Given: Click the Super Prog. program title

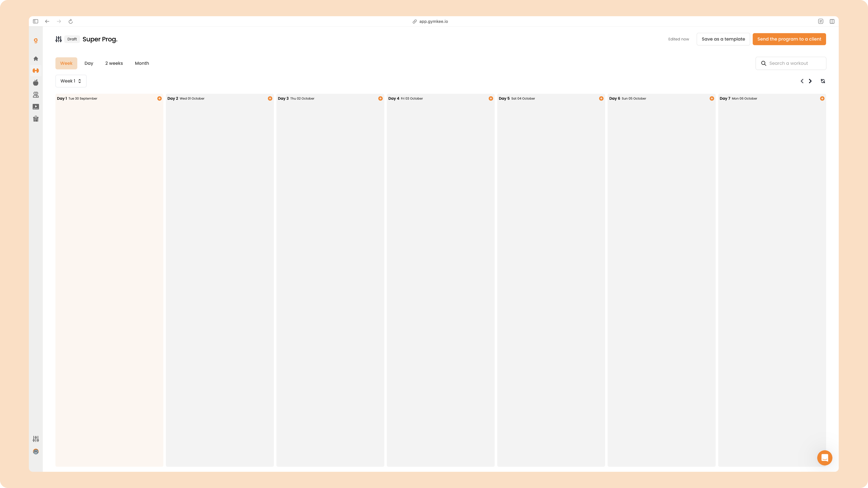Looking at the screenshot, I should [100, 39].
